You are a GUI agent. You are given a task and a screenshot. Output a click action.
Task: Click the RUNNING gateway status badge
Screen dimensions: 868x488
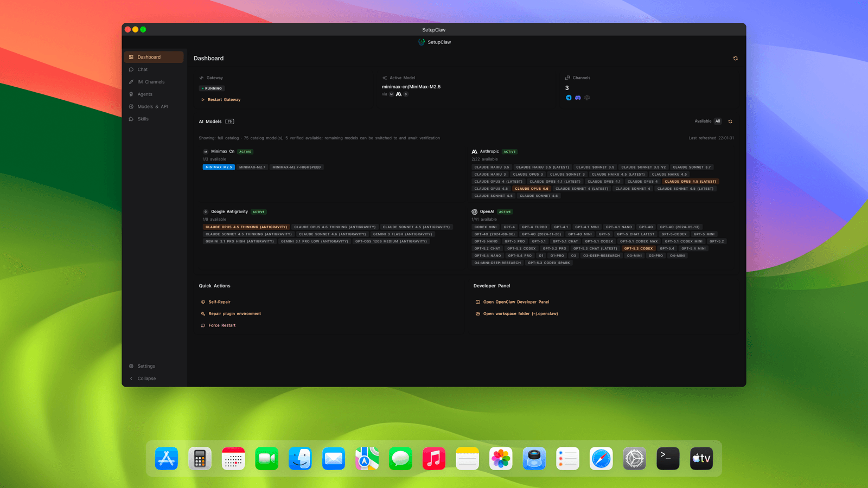point(212,88)
